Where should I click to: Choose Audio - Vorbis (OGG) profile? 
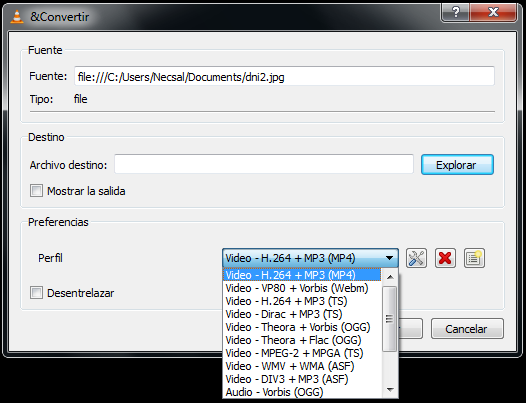tap(302, 392)
